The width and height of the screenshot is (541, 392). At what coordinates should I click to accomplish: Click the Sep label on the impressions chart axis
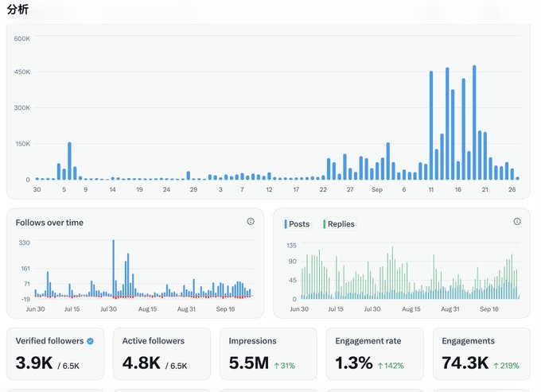[x=377, y=189]
